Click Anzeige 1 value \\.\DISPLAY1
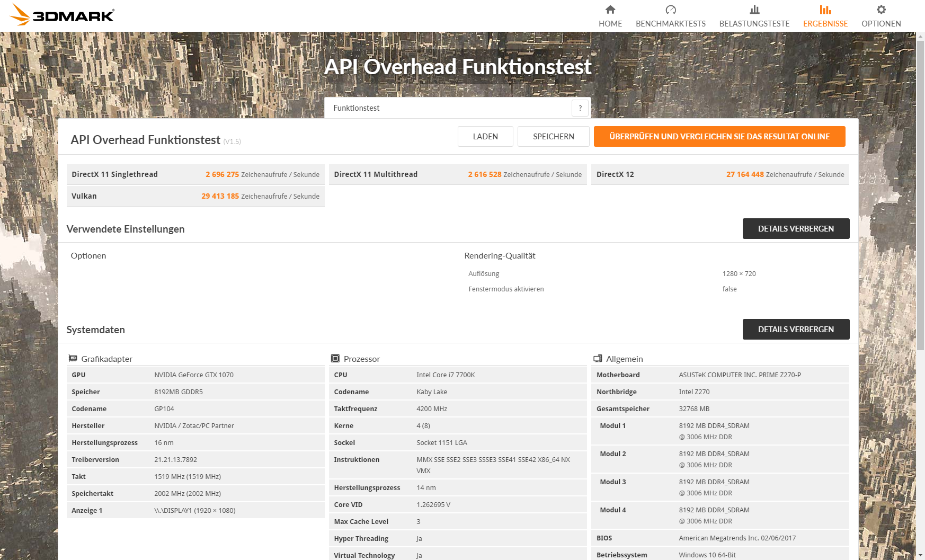This screenshot has height=560, width=925. point(195,511)
